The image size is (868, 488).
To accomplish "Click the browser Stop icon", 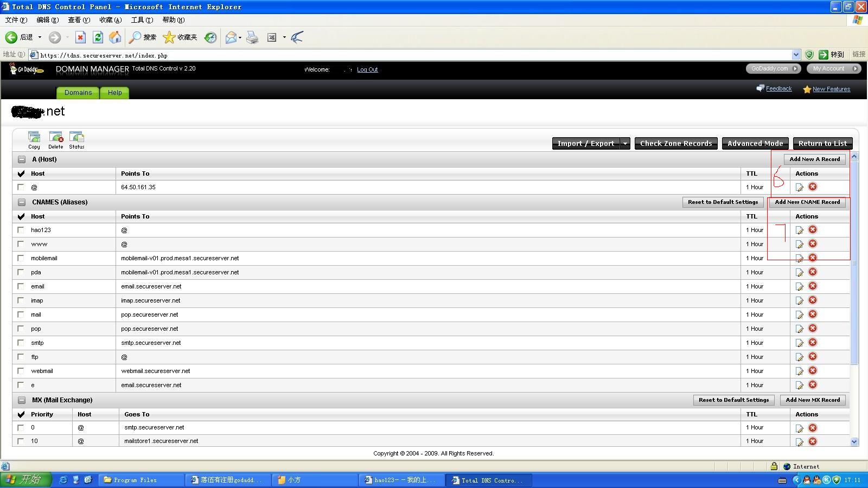I will (x=80, y=37).
